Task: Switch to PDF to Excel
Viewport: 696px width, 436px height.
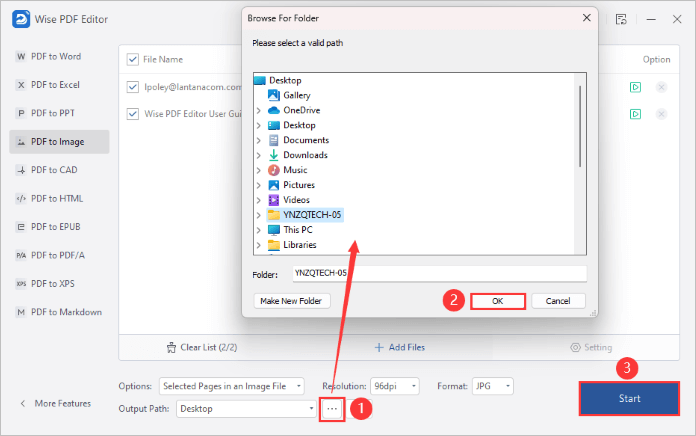Action: pyautogui.click(x=59, y=85)
